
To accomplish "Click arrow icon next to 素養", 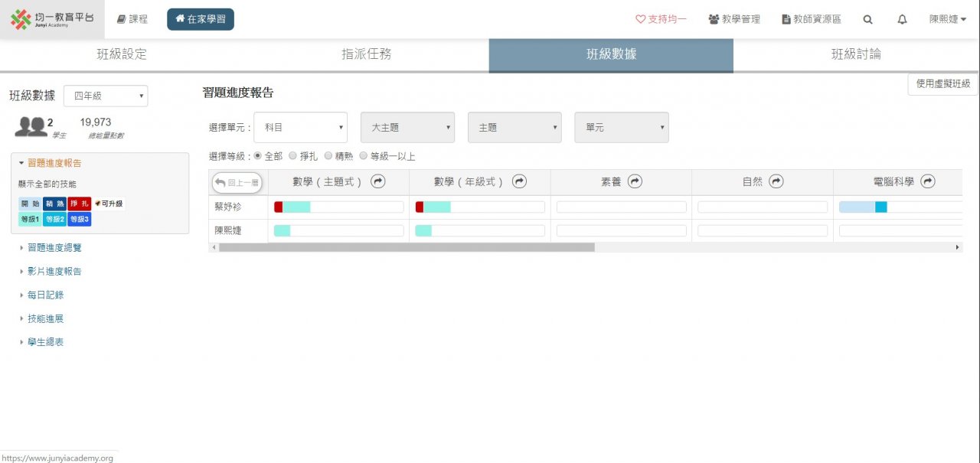I will [x=635, y=181].
